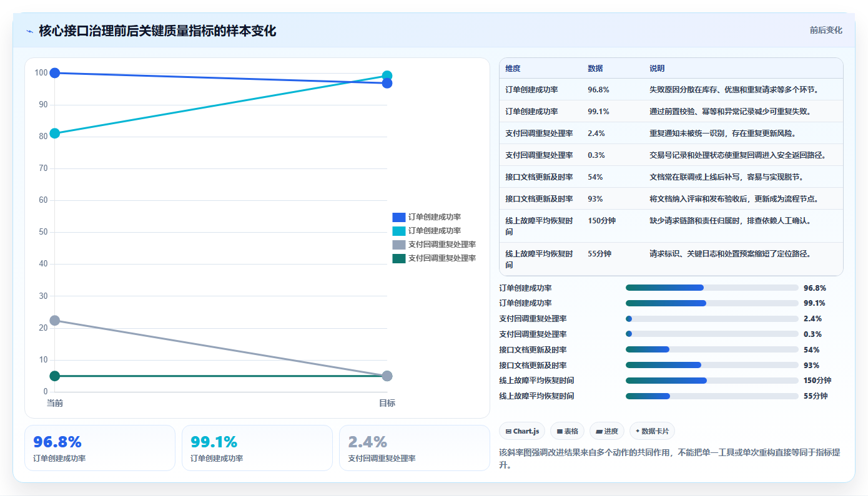Screen dimensions: 868x496
Task: Click the progress bar labeled 55分钟
Action: coord(712,396)
